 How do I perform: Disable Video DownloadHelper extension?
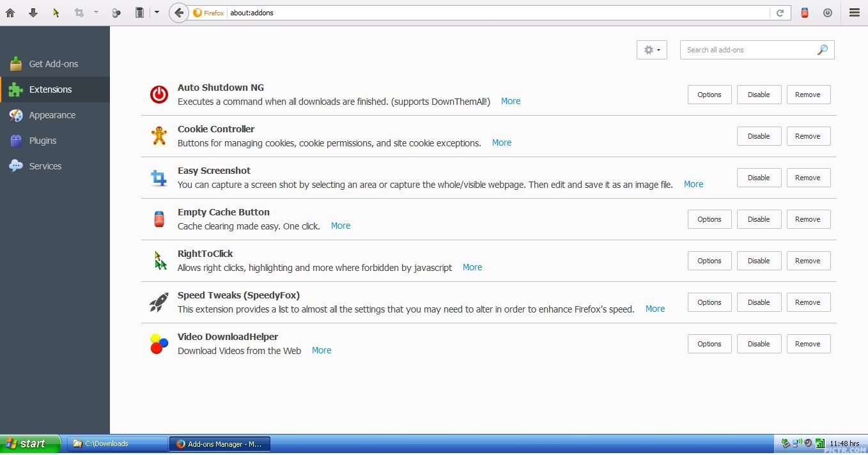point(759,344)
